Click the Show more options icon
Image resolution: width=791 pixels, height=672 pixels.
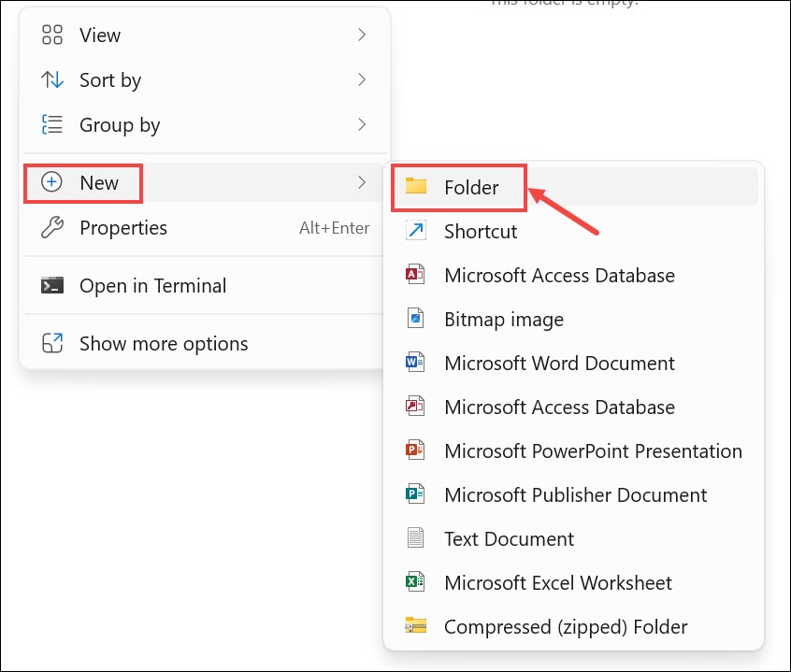52,343
